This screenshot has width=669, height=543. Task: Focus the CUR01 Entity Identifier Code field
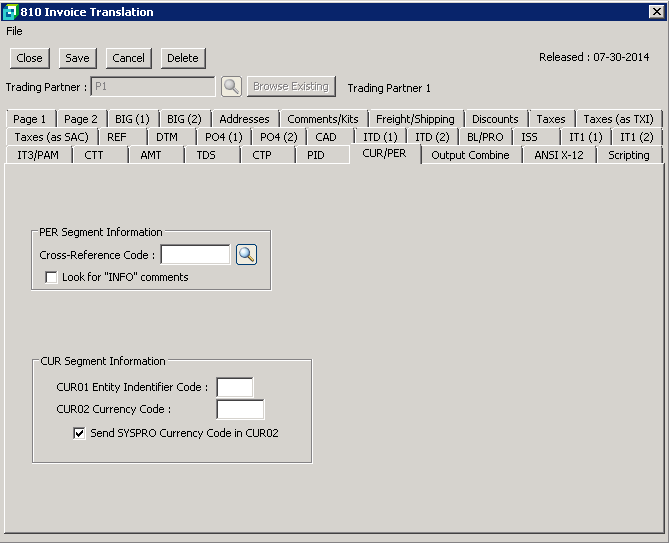(x=235, y=387)
